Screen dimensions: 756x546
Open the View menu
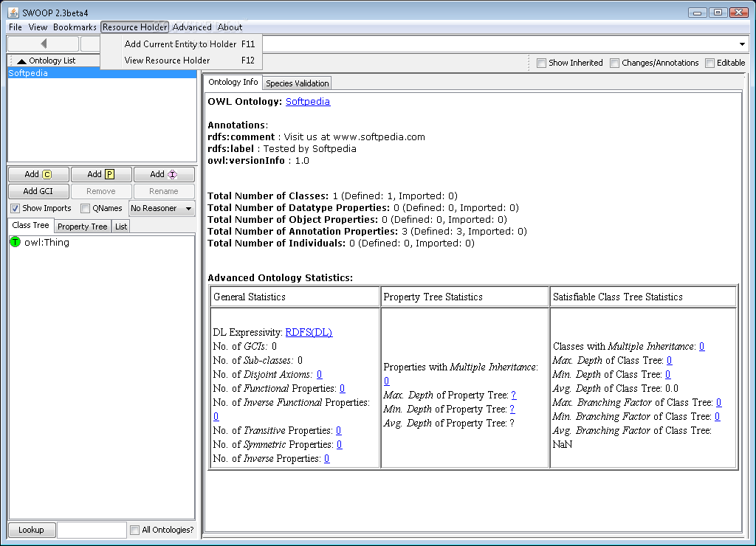click(x=38, y=27)
